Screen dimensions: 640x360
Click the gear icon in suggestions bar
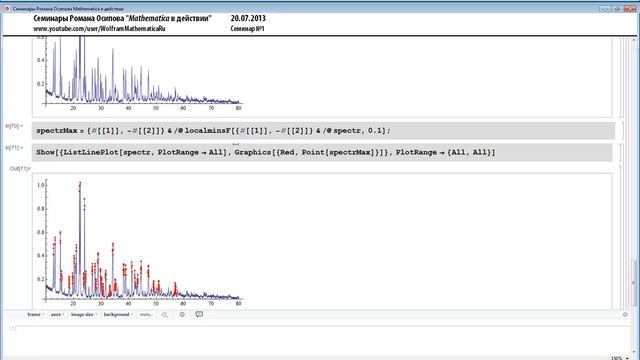182,315
